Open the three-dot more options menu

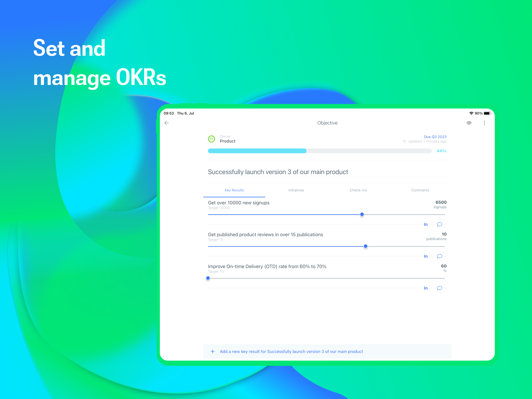coord(484,123)
